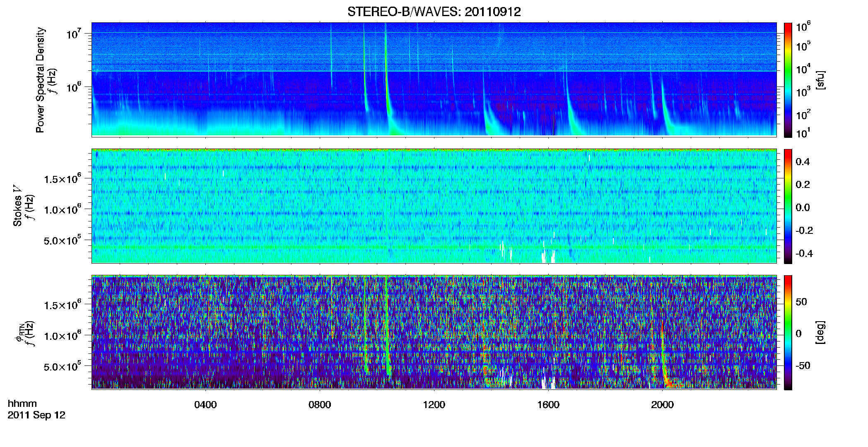This screenshot has width=868, height=447.
Task: Select the 10^5 label on the sfu color bar
Action: pos(803,46)
